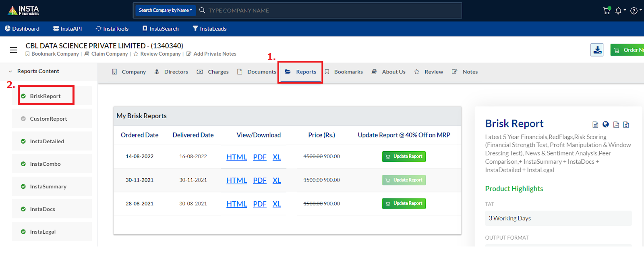Open HTML report ordered 30-11-2021
644x259 pixels.
point(236,180)
